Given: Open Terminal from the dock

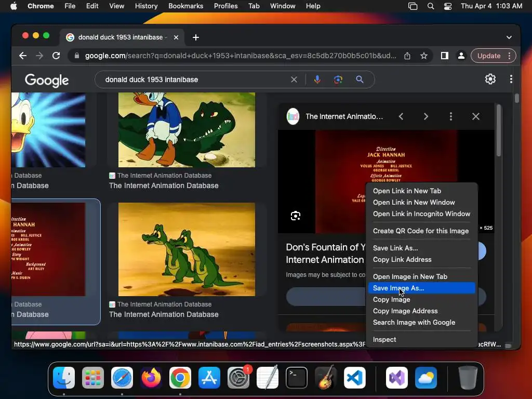Looking at the screenshot, I should pos(297,377).
